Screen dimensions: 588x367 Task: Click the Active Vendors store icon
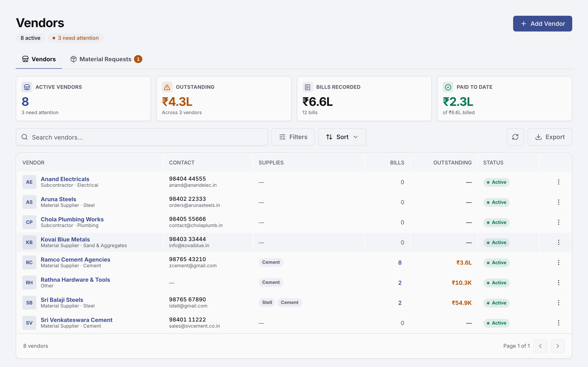click(27, 87)
